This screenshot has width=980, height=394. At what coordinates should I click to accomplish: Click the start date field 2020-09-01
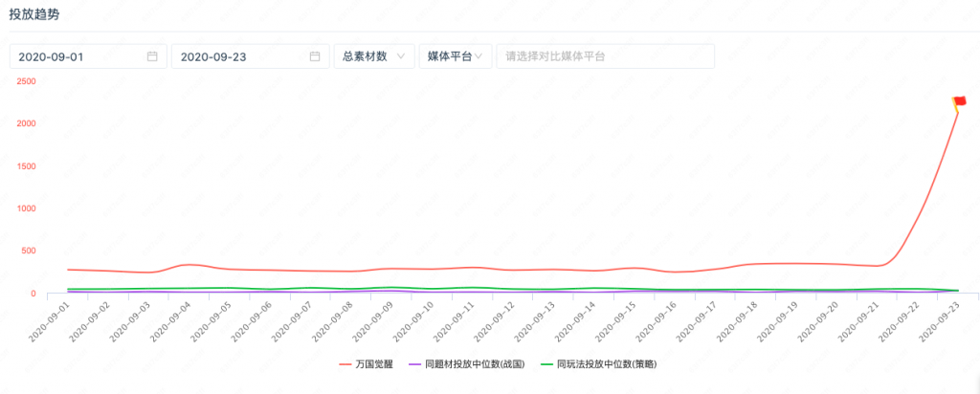tap(88, 56)
